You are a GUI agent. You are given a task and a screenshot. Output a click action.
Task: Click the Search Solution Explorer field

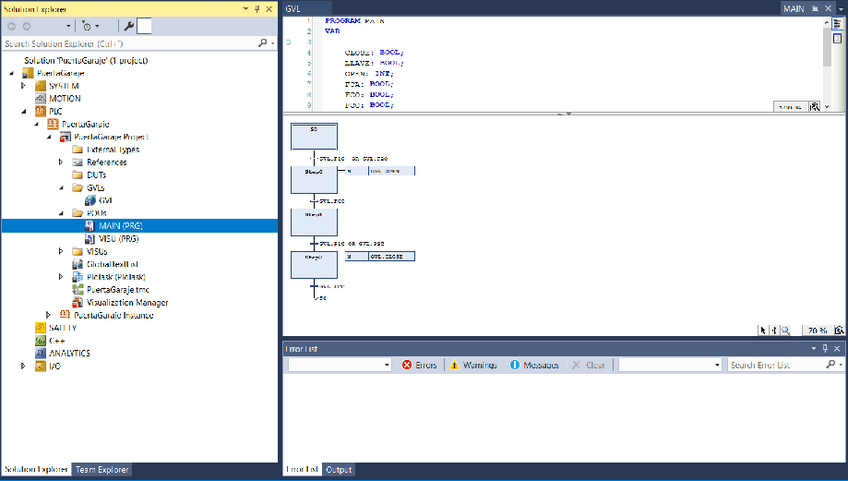tap(130, 44)
